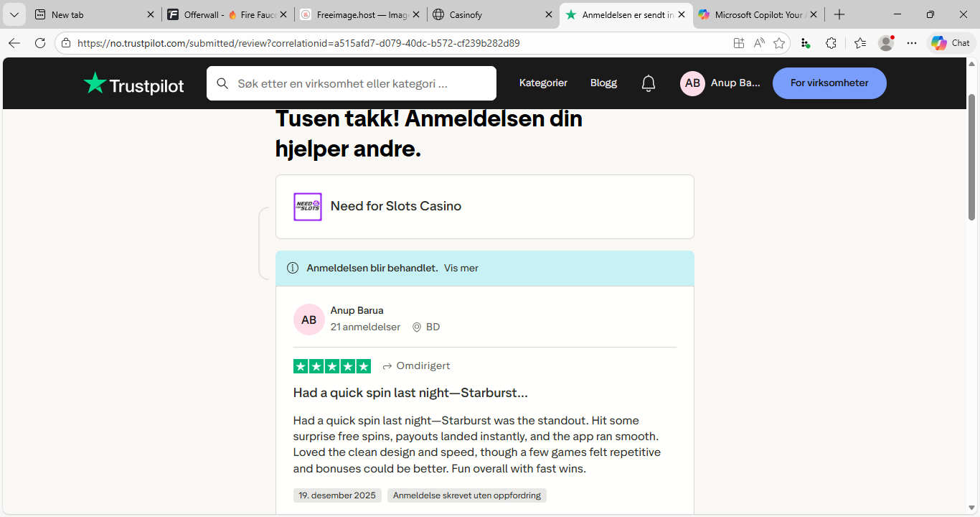Switch to the Casinofy tab
The height and width of the screenshot is (517, 980).
[492, 14]
